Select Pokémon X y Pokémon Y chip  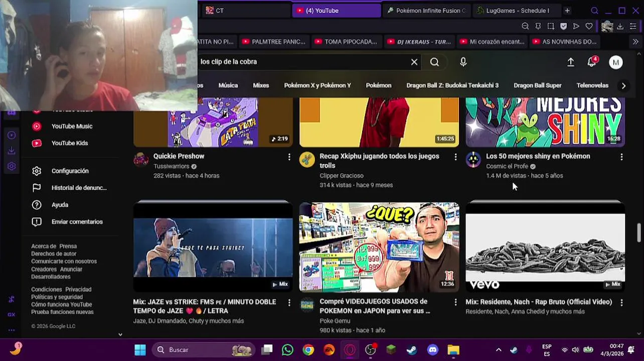coord(317,85)
